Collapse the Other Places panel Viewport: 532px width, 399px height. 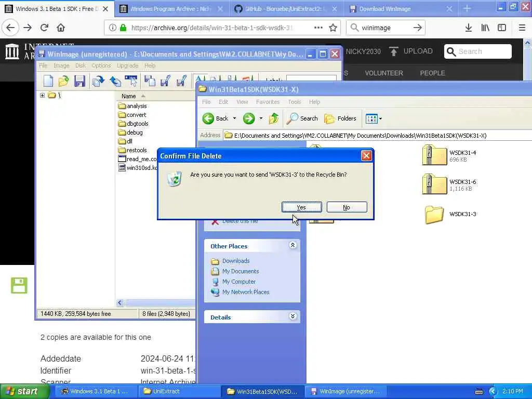click(293, 245)
